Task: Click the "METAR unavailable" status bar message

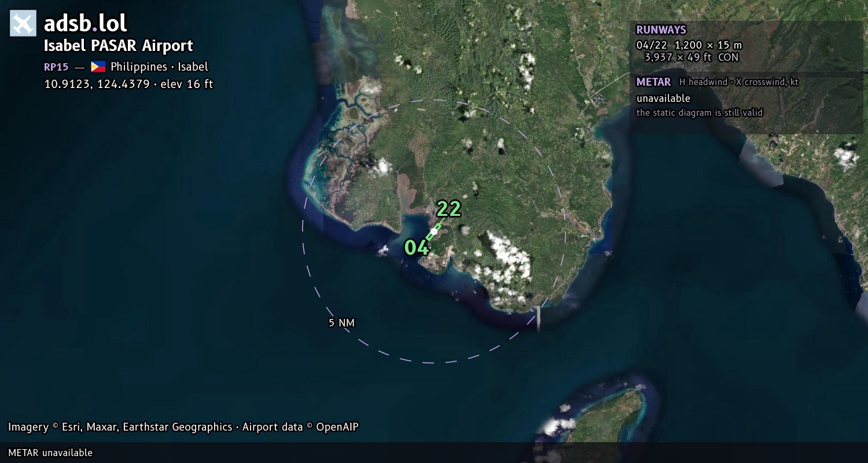Action: pos(50,453)
